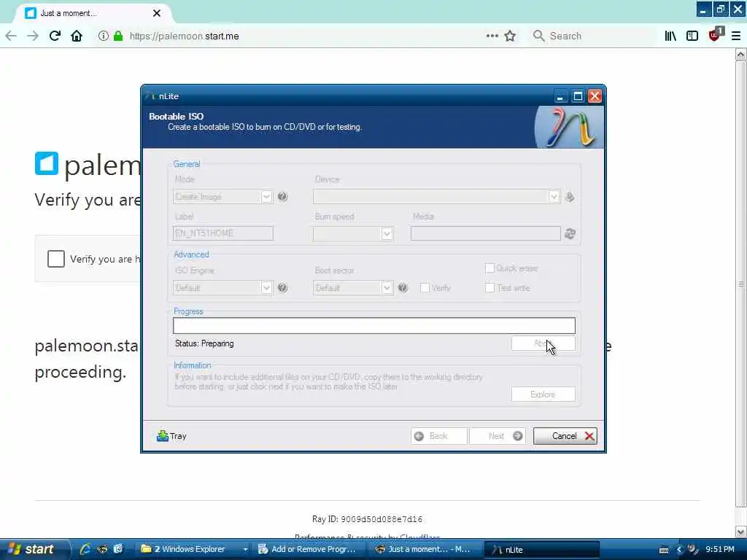This screenshot has height=560, width=747.
Task: Expand hidden tray icons arrow
Action: pos(679,550)
